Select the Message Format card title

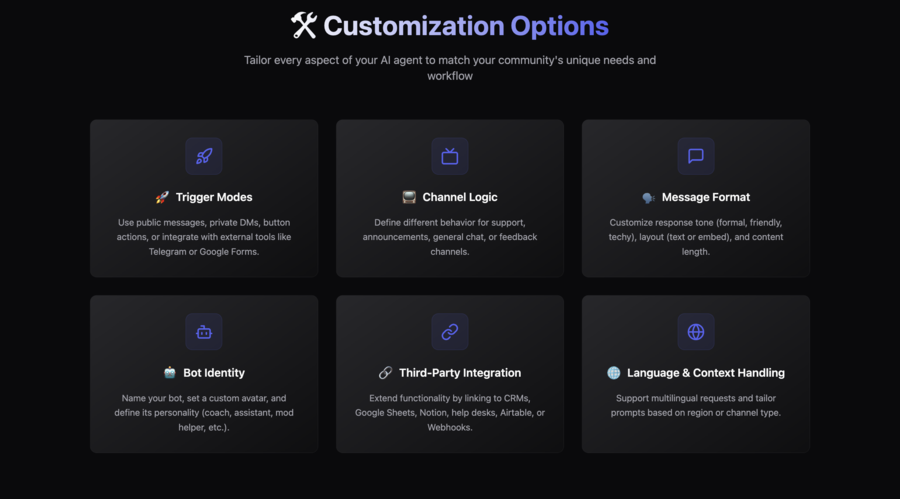[x=706, y=198]
